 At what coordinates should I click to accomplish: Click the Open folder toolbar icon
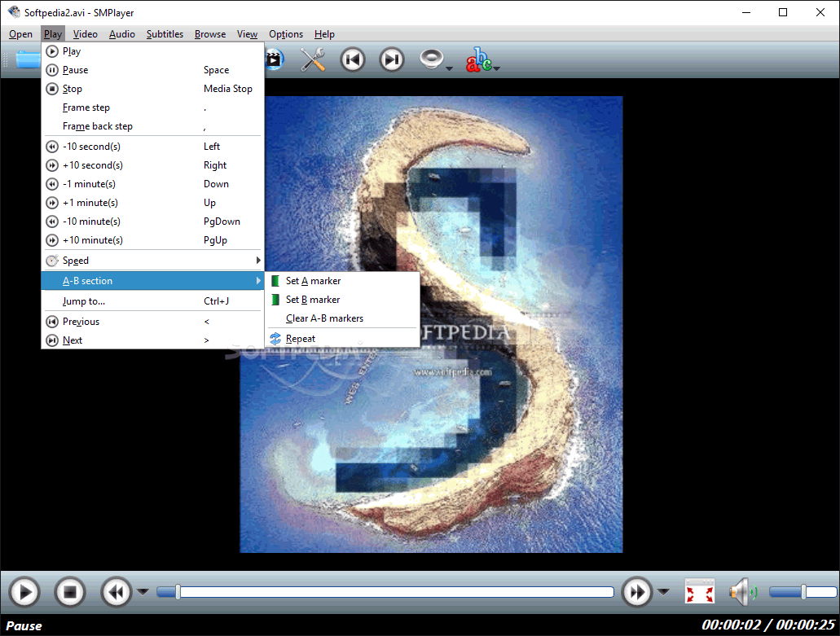(x=28, y=59)
